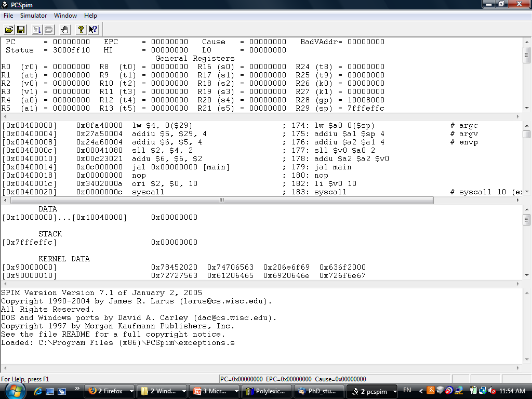Image resolution: width=532 pixels, height=399 pixels.
Task: Click the Show Desktop quick launch icon
Action: (x=50, y=391)
